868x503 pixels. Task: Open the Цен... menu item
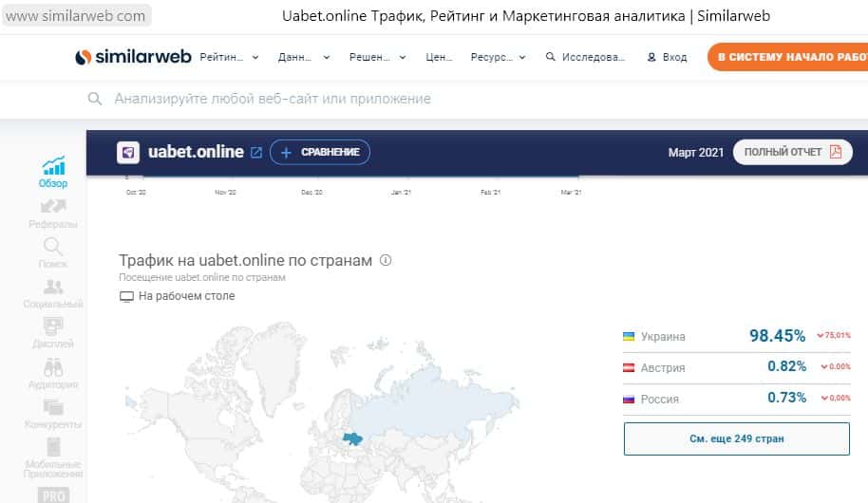coord(439,57)
